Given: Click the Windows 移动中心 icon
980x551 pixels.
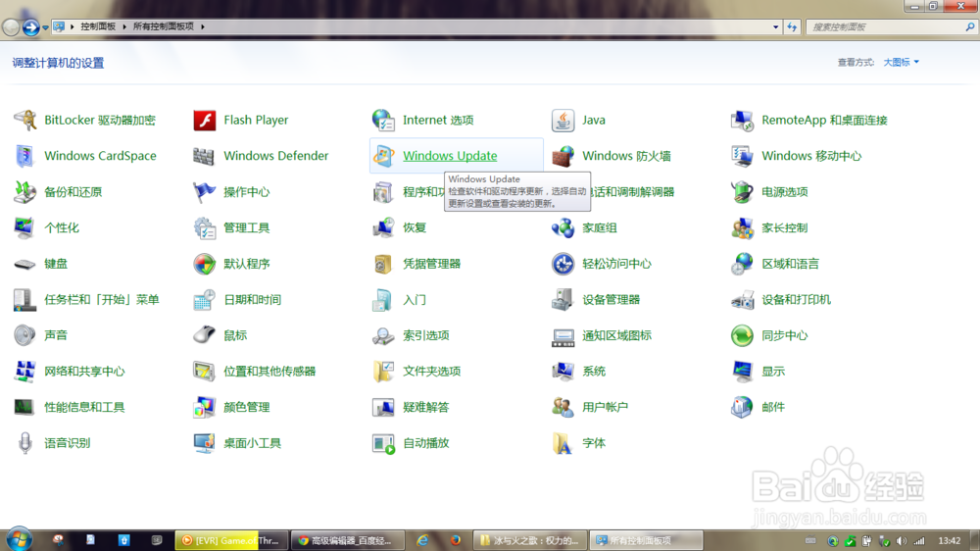Looking at the screenshot, I should pyautogui.click(x=742, y=156).
